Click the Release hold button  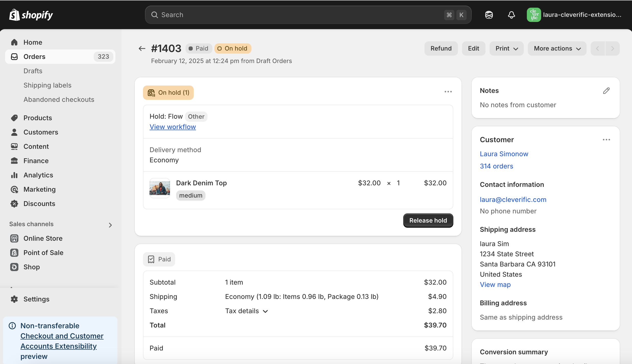coord(428,220)
